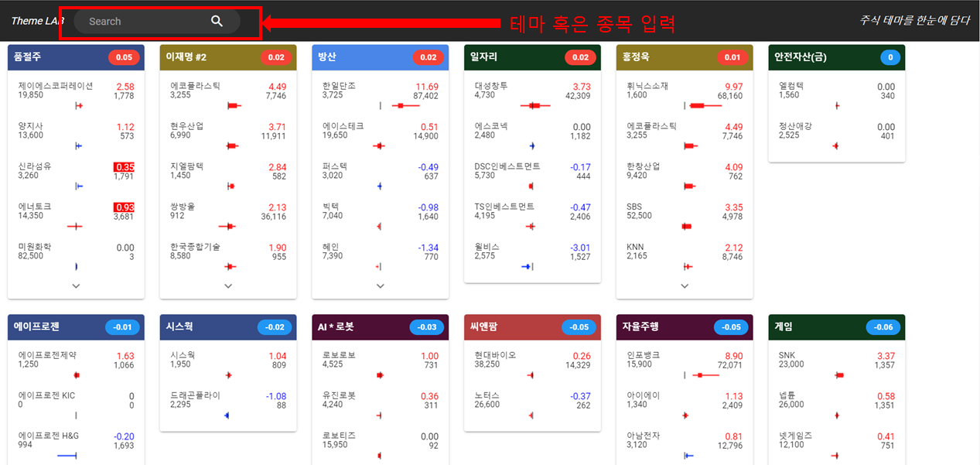Open the 자율주행 theme header
Screen dimensions: 980x465
pyautogui.click(x=685, y=327)
